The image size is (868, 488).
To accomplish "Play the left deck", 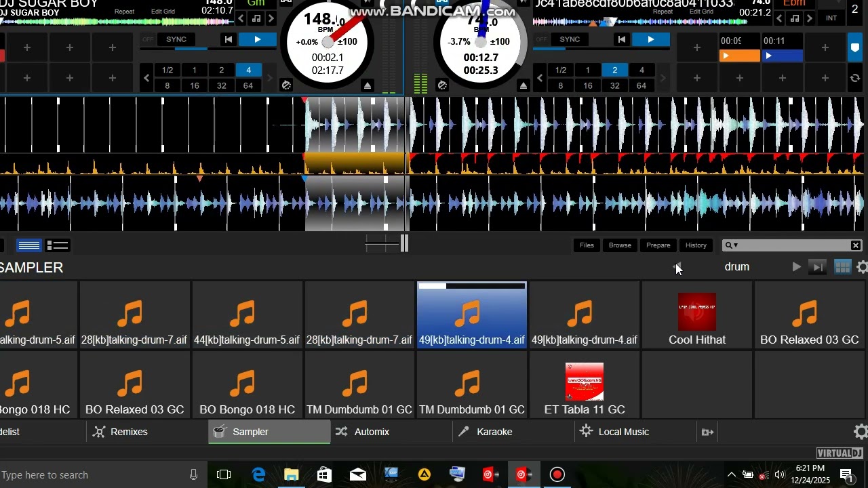I will (257, 40).
